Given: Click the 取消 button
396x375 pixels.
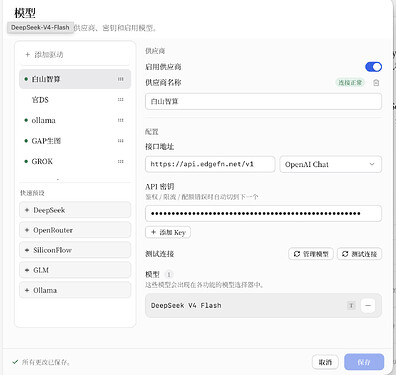Looking at the screenshot, I should click(x=325, y=362).
